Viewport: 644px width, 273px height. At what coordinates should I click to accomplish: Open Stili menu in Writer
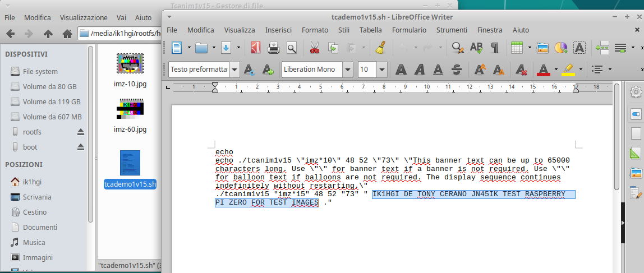(x=344, y=30)
